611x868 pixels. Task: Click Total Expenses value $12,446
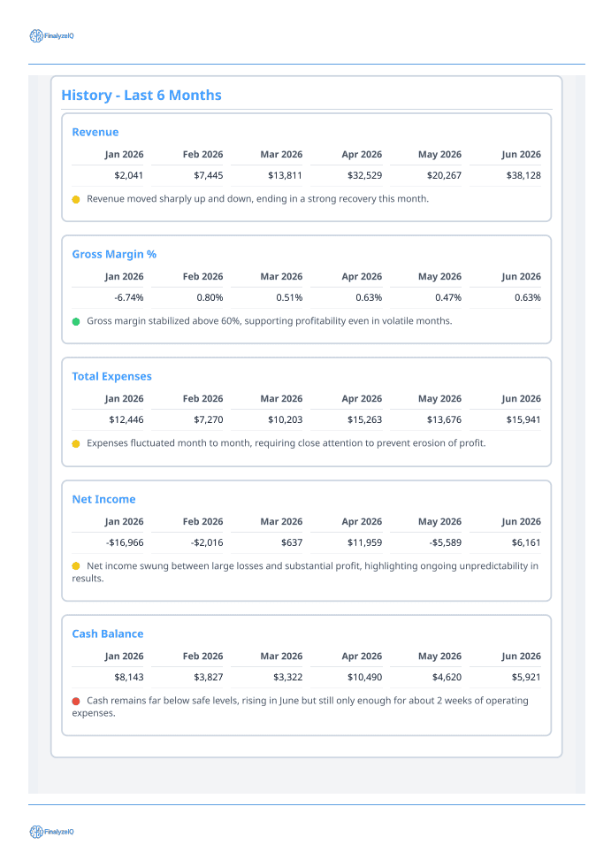(x=126, y=419)
